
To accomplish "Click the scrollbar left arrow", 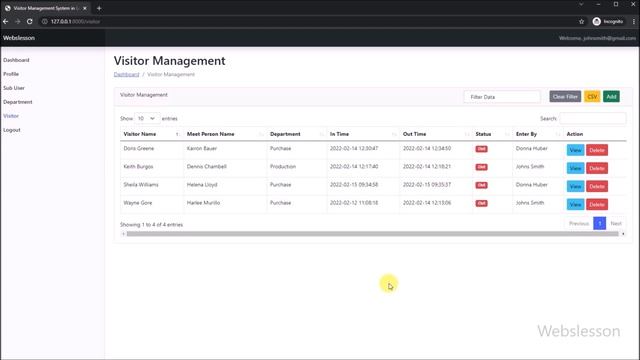I will point(123,234).
